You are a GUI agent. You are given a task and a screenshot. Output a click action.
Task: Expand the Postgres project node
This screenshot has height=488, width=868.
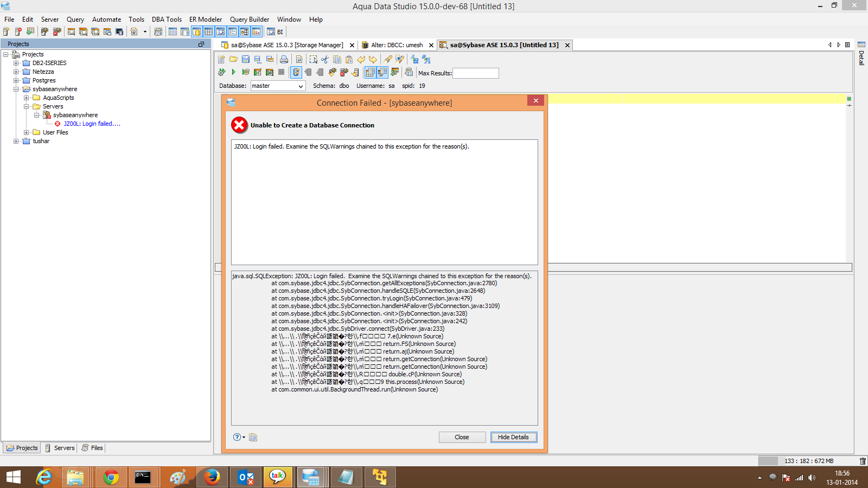(x=16, y=80)
